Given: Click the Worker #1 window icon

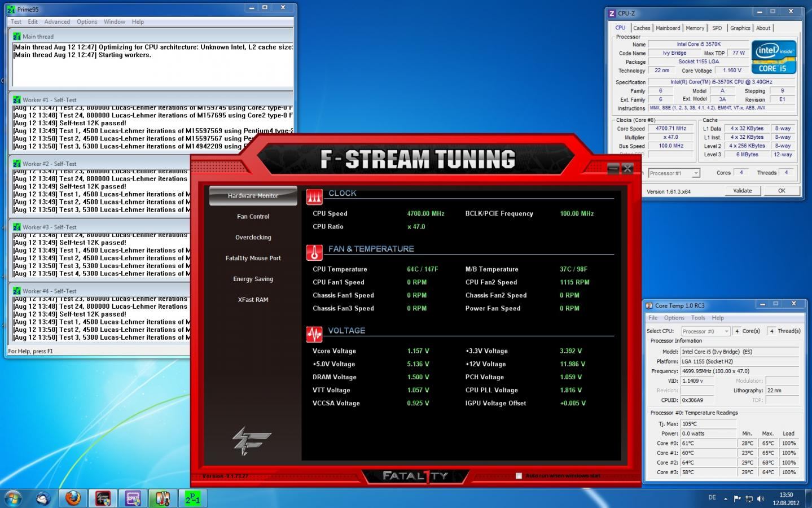Looking at the screenshot, I should [17, 100].
